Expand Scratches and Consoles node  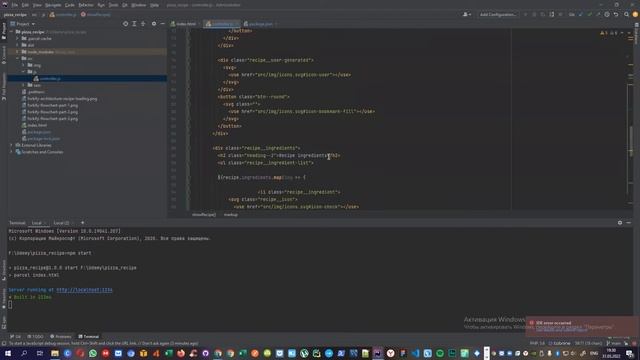12,152
